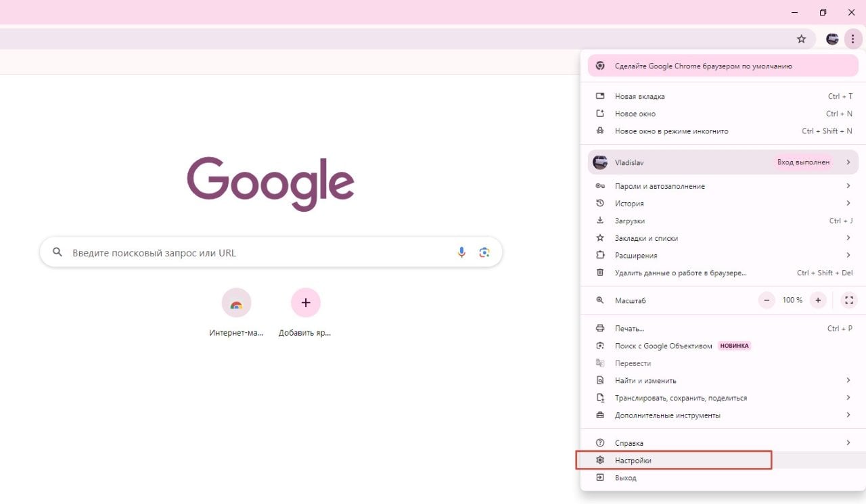Choose Печать from the menu
866x504 pixels.
[x=723, y=328]
